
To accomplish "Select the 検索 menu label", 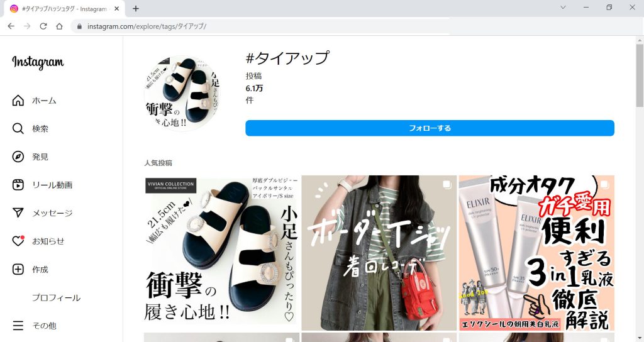I will [x=40, y=129].
